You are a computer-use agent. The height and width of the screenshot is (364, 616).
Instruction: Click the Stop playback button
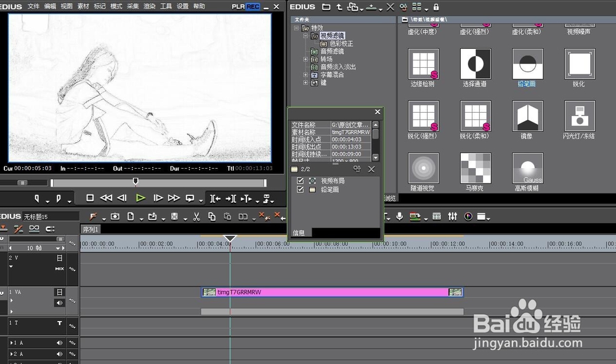90,198
